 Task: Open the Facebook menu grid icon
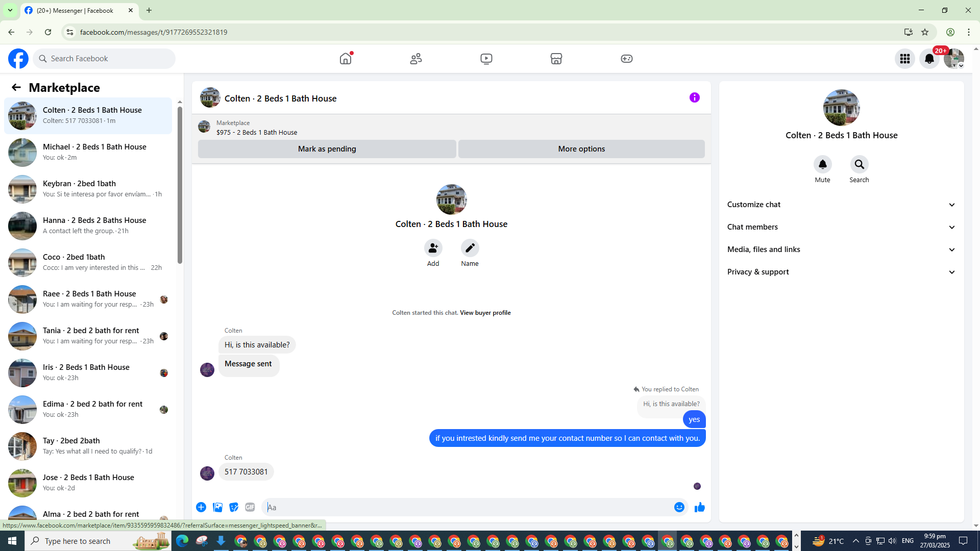(905, 59)
